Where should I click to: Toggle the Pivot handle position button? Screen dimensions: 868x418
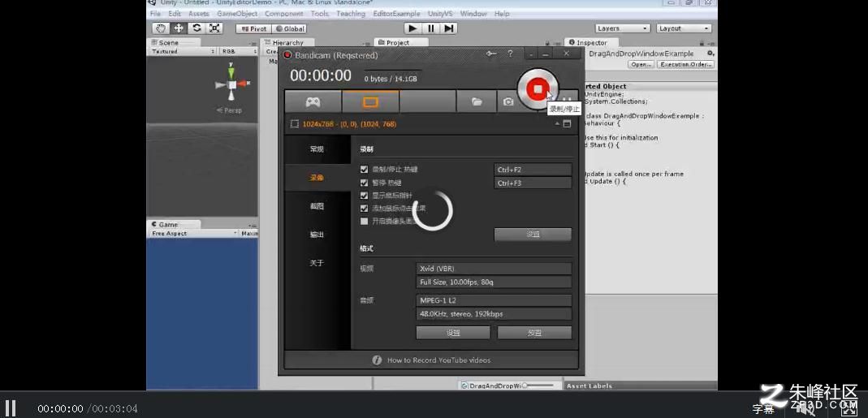(x=253, y=28)
